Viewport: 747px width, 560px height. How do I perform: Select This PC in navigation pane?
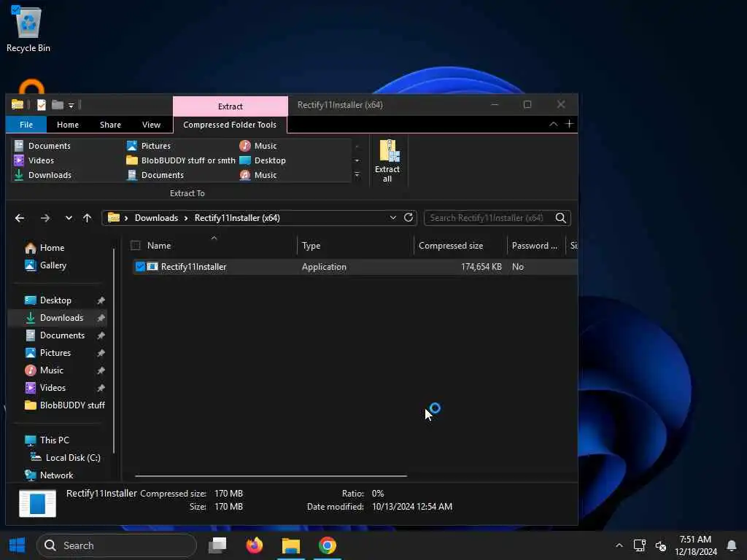click(x=47, y=440)
